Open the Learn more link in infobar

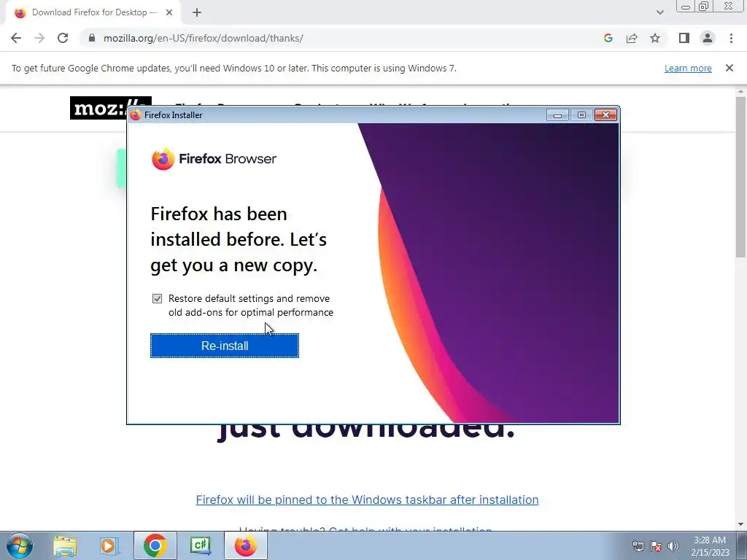688,68
